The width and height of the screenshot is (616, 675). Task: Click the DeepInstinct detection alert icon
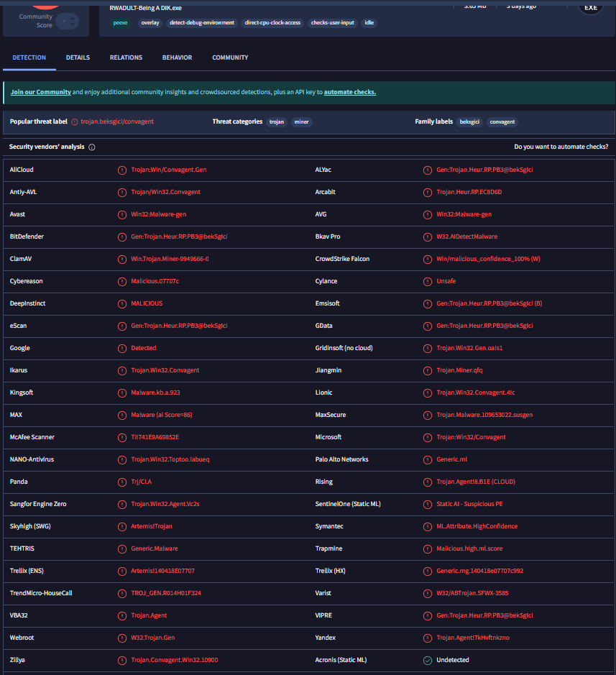tap(122, 304)
